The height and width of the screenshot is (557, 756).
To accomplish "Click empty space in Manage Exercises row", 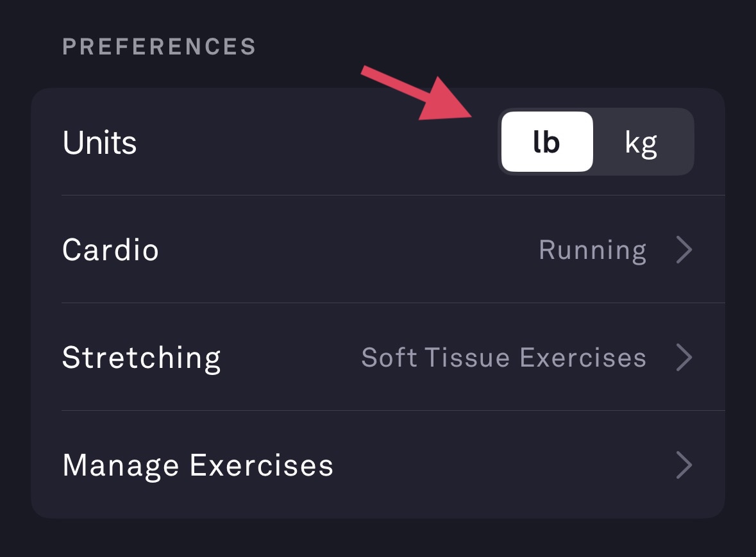I will pyautogui.click(x=500, y=465).
